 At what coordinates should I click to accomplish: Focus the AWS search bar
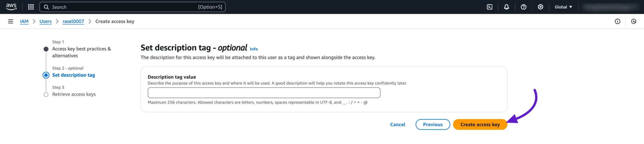point(132,7)
